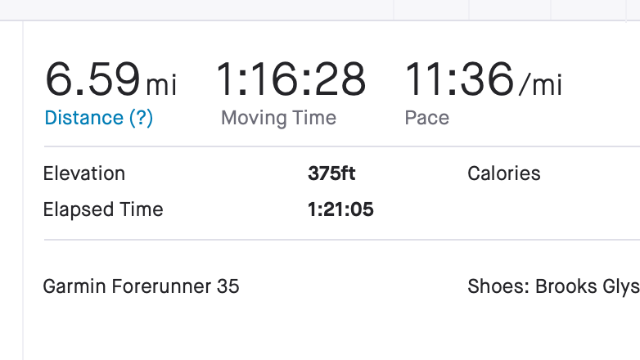Select the 1:16:28 moving time value
This screenshot has height=360, width=640.
pos(291,79)
